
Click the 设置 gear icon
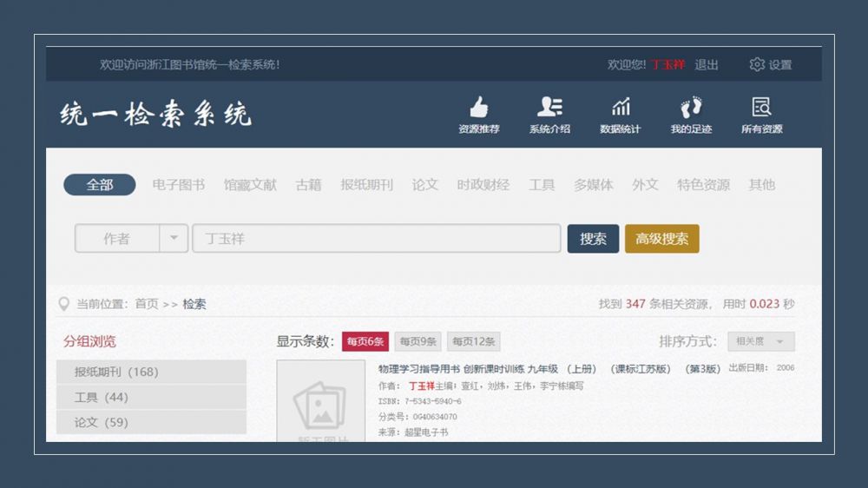[757, 65]
